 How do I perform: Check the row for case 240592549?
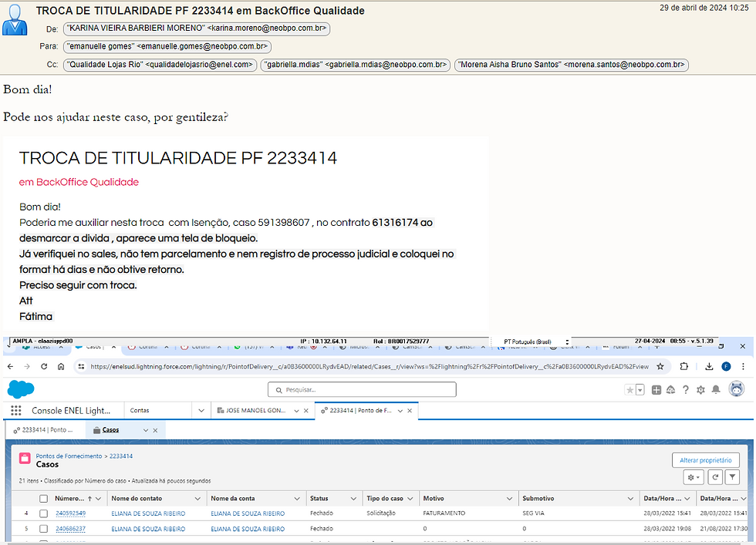point(43,513)
